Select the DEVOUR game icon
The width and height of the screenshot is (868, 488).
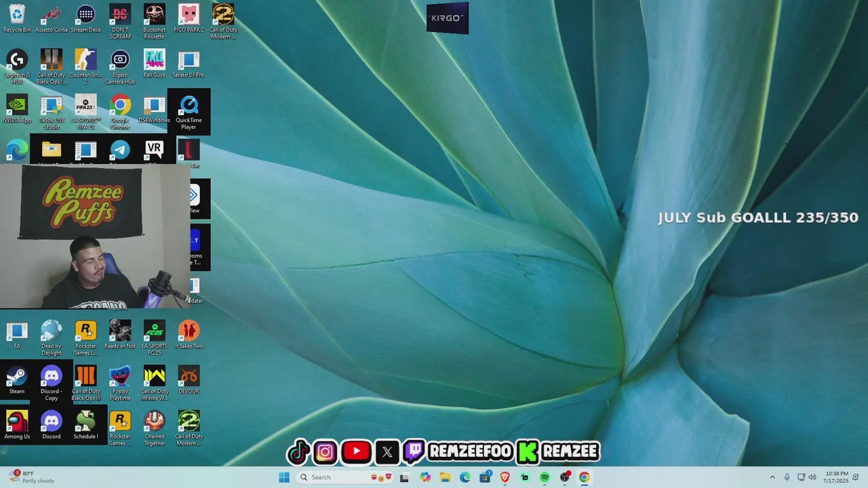pos(189,380)
